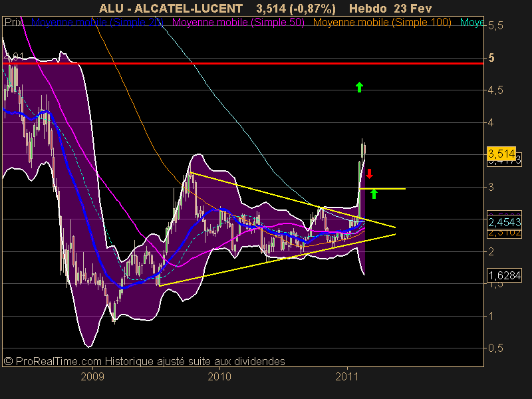Viewport: 532px width, 399px height.
Task: Select "Moyenne mobile (Simple 20)" legend entry
Action: [97, 23]
